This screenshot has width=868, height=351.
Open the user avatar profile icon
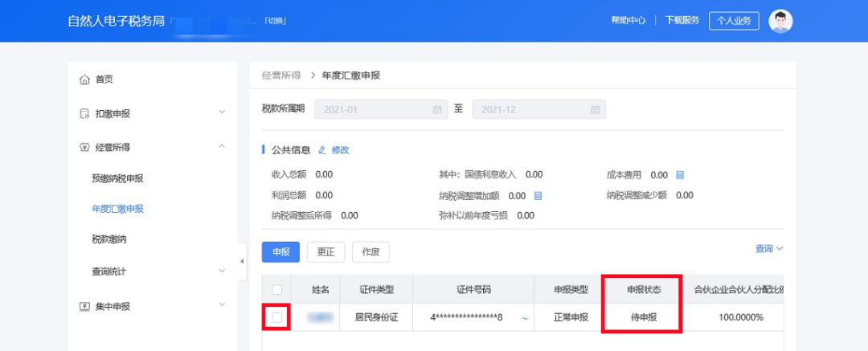(780, 21)
